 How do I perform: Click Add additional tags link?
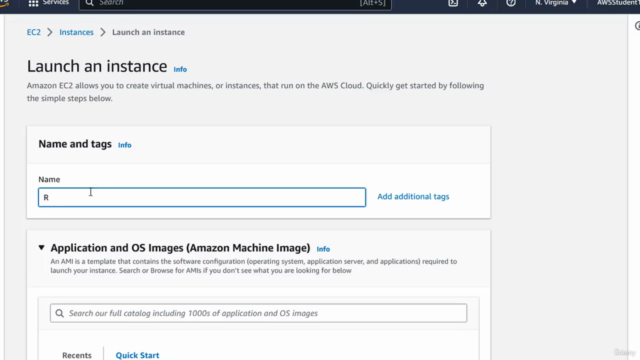click(413, 197)
